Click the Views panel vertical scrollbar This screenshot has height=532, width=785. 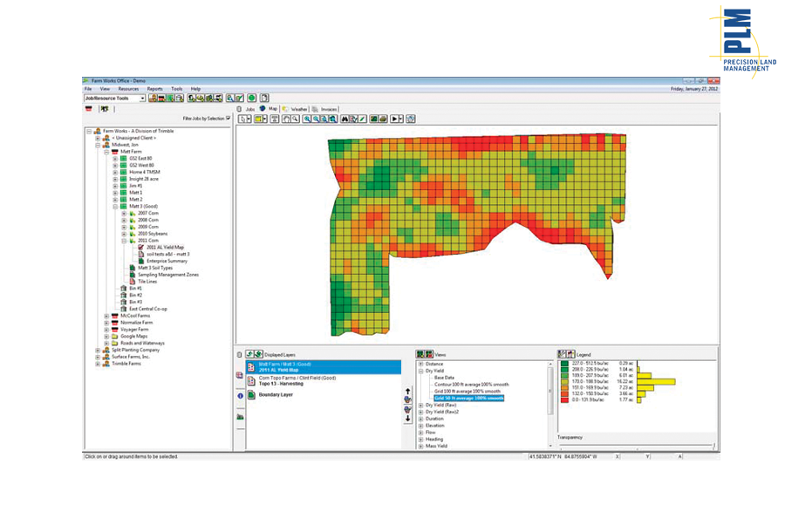point(550,405)
